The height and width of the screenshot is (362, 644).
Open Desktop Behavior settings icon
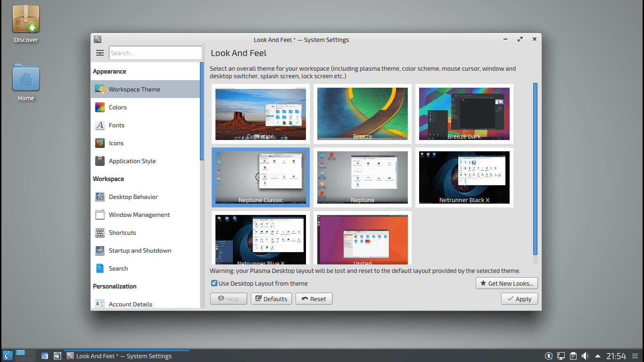(99, 197)
